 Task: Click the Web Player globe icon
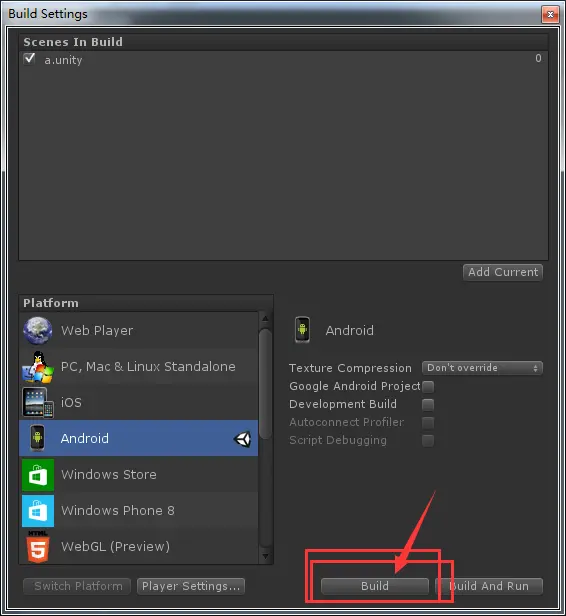[37, 330]
